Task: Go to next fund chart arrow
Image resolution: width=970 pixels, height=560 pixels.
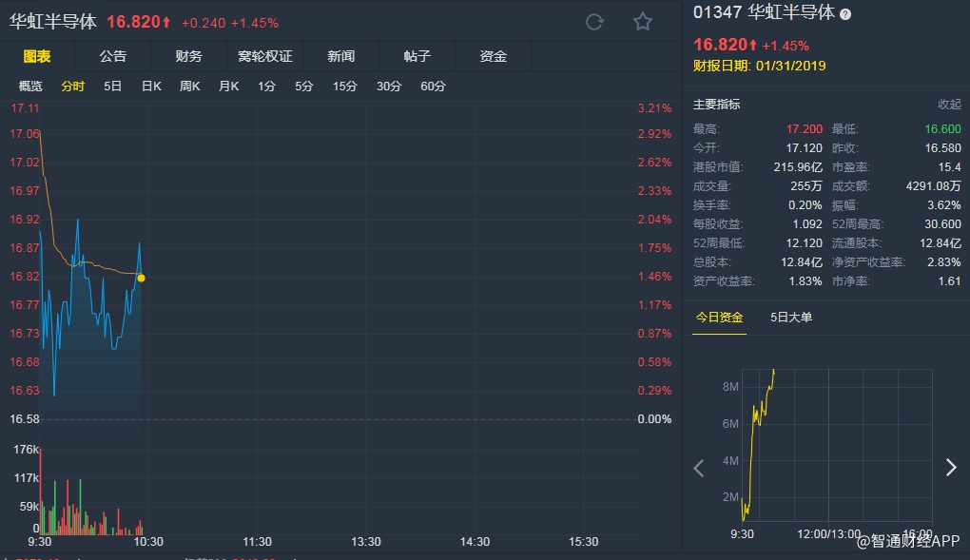Action: pos(950,467)
